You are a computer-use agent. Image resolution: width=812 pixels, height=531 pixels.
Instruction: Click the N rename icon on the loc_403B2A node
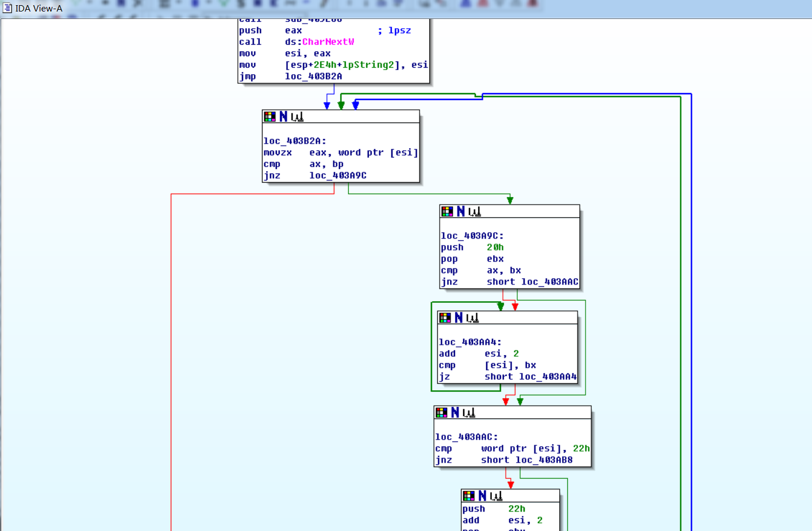coord(283,117)
